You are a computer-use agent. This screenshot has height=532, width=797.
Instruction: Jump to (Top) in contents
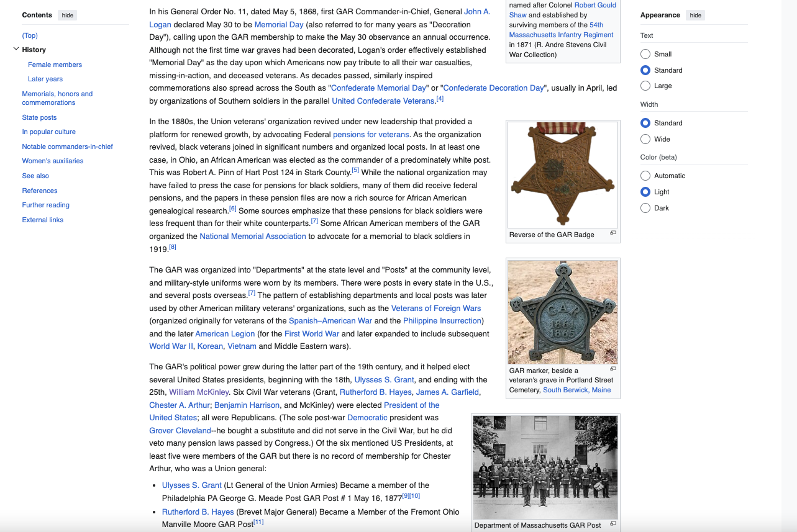point(30,35)
